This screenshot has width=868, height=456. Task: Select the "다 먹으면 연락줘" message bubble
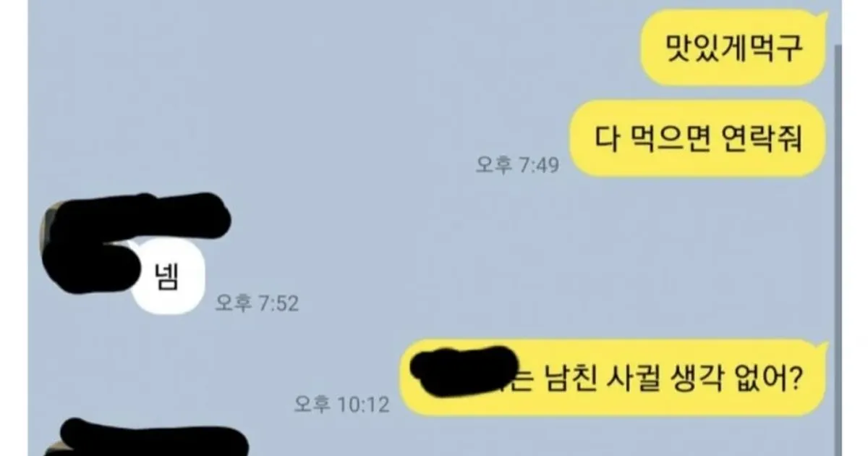point(698,139)
